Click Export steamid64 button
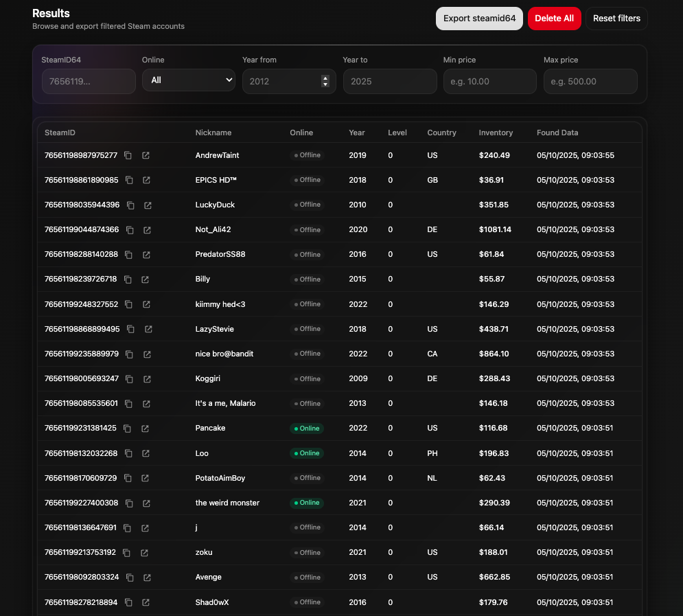The height and width of the screenshot is (616, 683). [479, 19]
